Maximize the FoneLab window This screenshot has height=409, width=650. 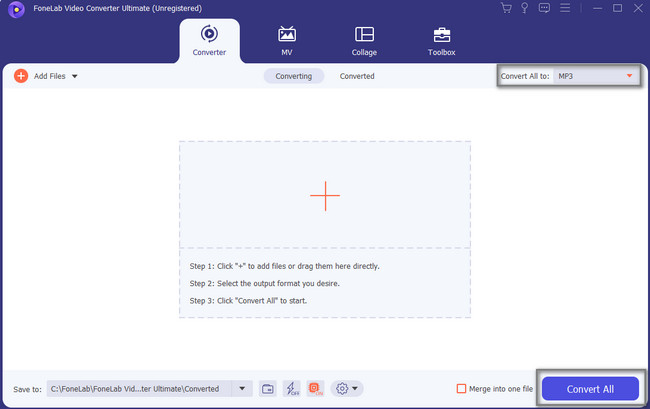[618, 8]
